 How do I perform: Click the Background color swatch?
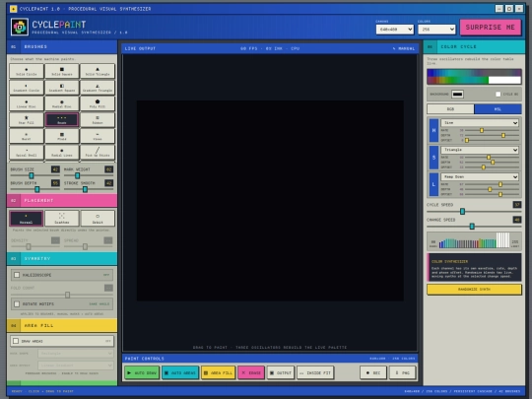coord(457,94)
